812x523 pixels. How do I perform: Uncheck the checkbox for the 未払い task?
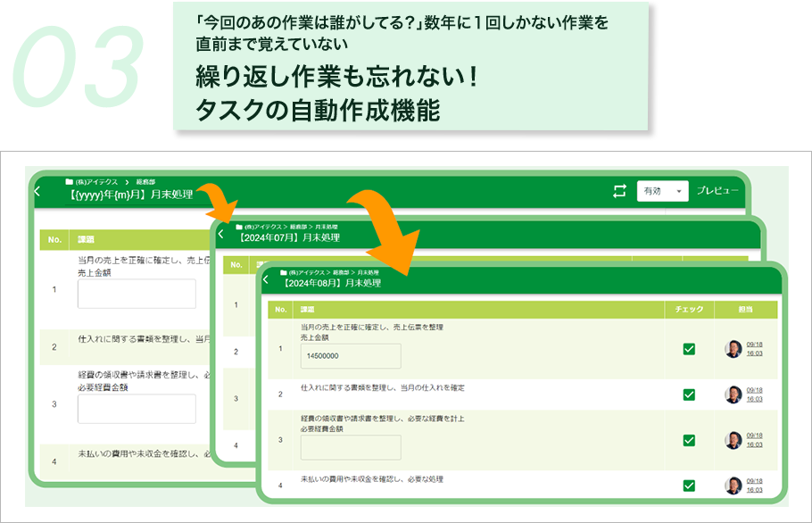688,486
